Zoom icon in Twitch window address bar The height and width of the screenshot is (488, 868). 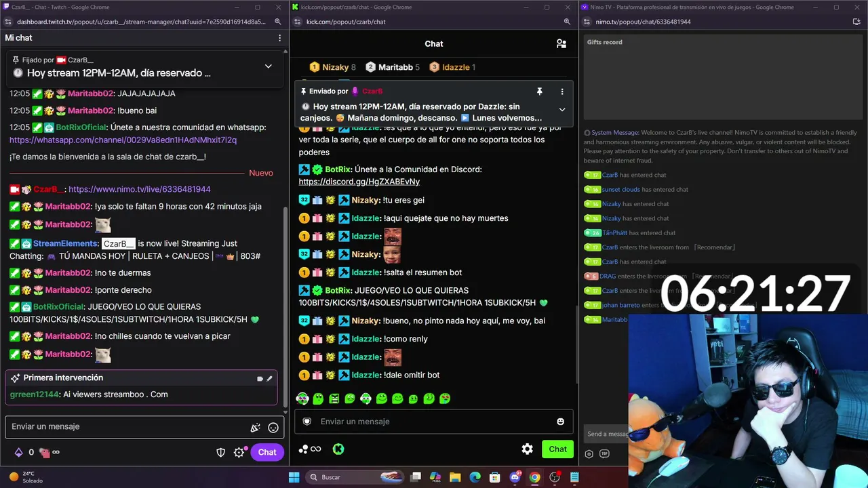point(277,22)
